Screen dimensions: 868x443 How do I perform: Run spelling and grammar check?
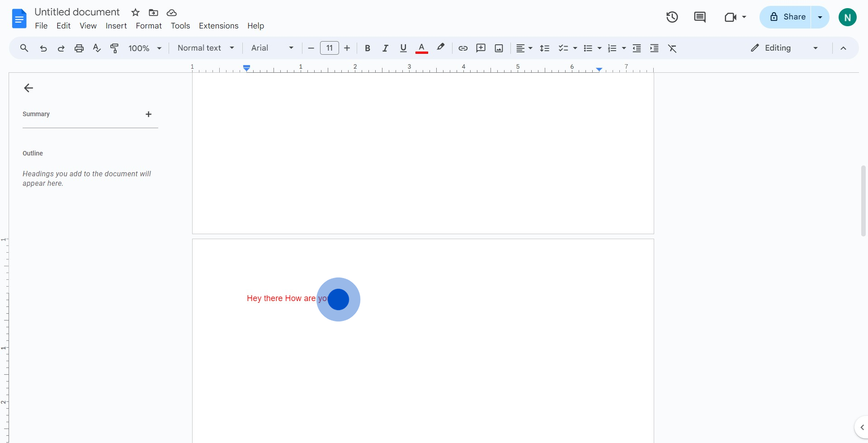click(x=97, y=48)
